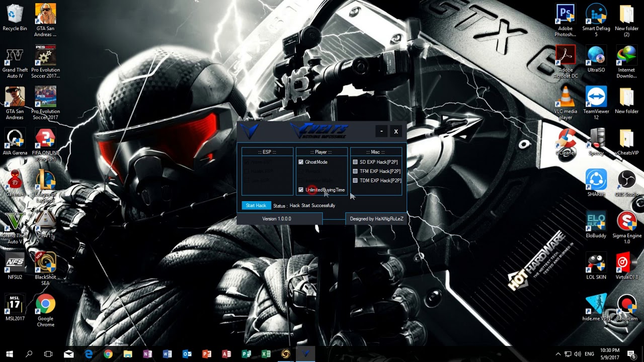
Task: Open Publisher from the taskbar
Action: (x=246, y=354)
